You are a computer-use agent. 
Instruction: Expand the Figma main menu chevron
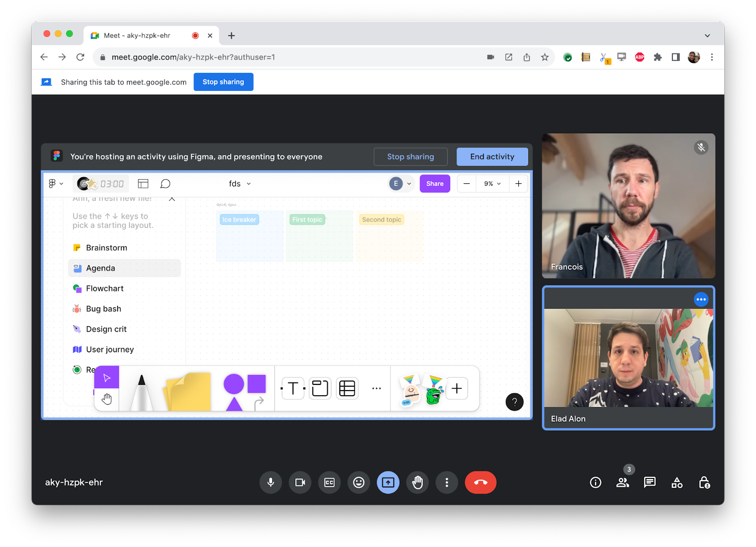[x=61, y=183]
